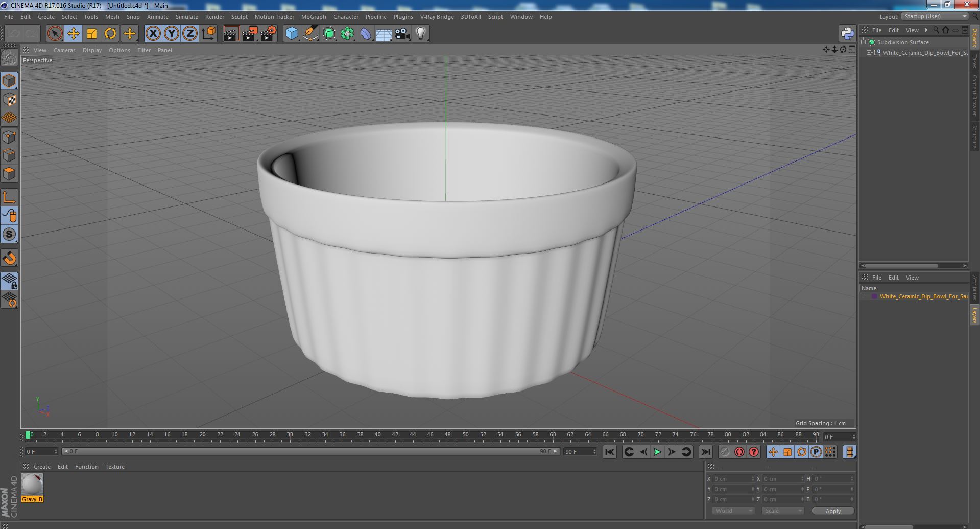The image size is (980, 529).
Task: Open the MoGraph menu
Action: 314,17
